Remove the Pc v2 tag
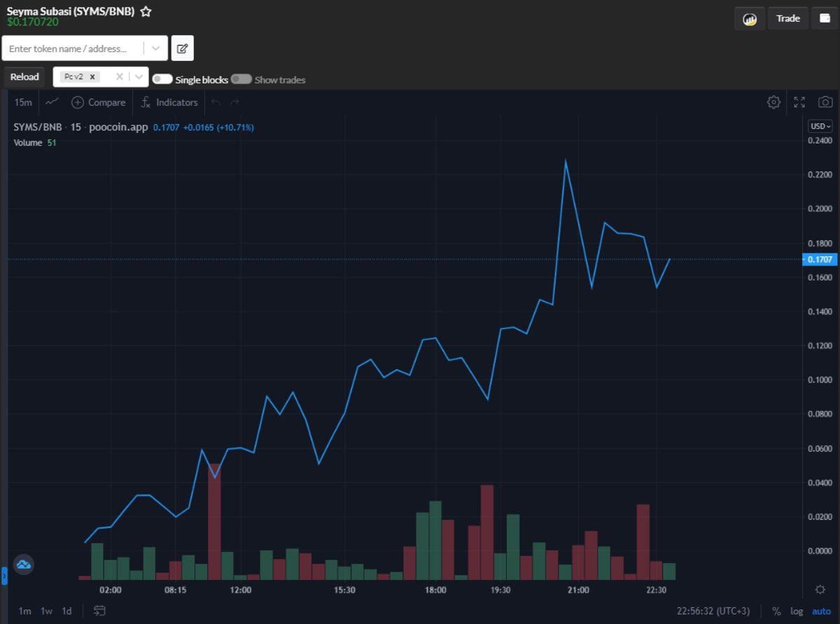 [x=92, y=77]
